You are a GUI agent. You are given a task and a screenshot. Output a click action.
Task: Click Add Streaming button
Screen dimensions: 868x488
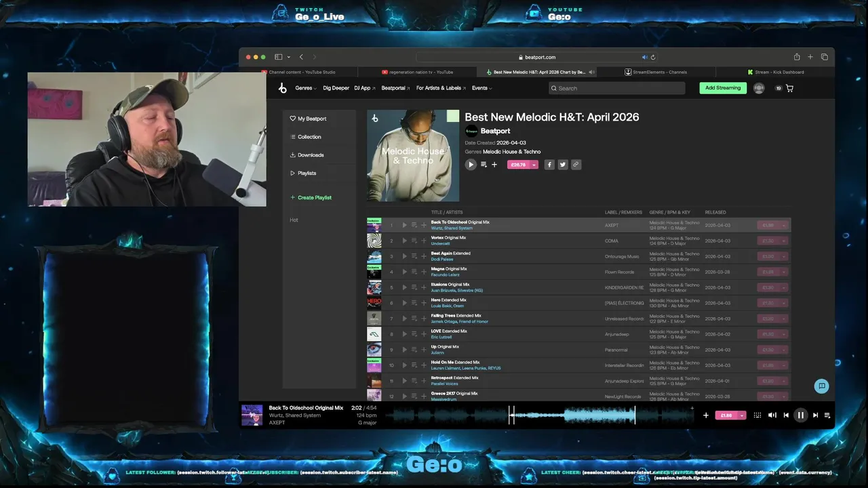[x=723, y=88]
